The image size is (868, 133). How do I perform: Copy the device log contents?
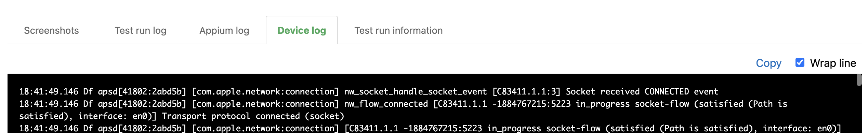[x=768, y=63]
